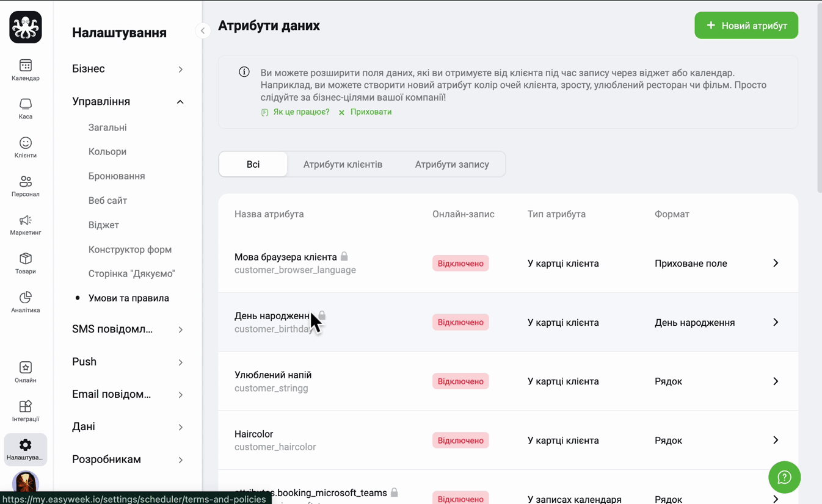Switch to the Атрибути запису tab

click(x=452, y=164)
